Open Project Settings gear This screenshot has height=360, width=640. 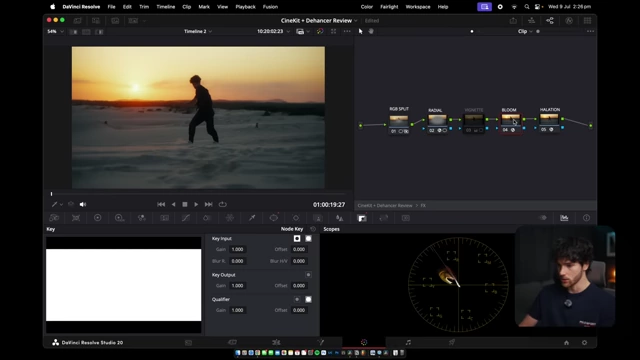pyautogui.click(x=584, y=342)
